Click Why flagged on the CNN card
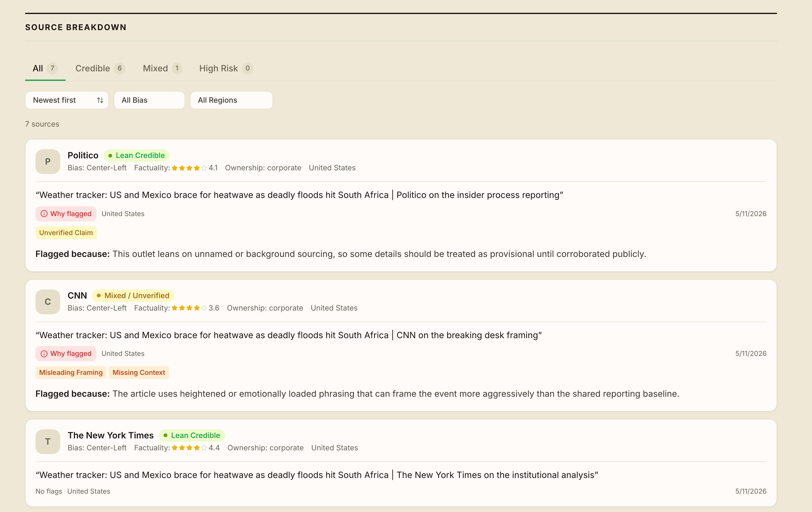The height and width of the screenshot is (512, 812). point(66,354)
